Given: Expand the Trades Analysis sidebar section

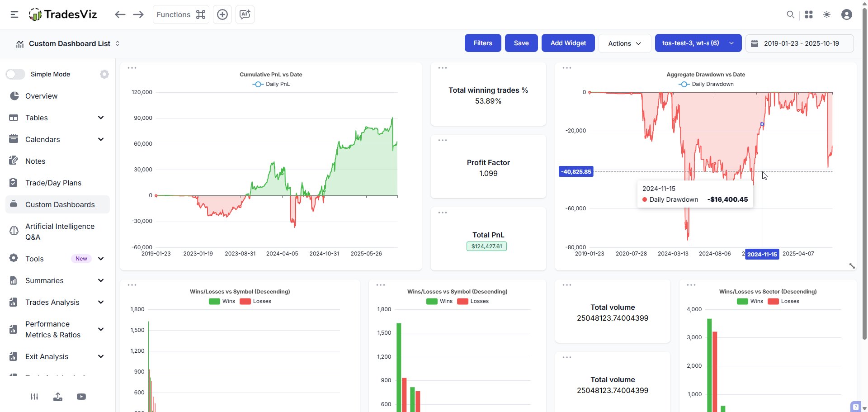Looking at the screenshot, I should (58, 302).
